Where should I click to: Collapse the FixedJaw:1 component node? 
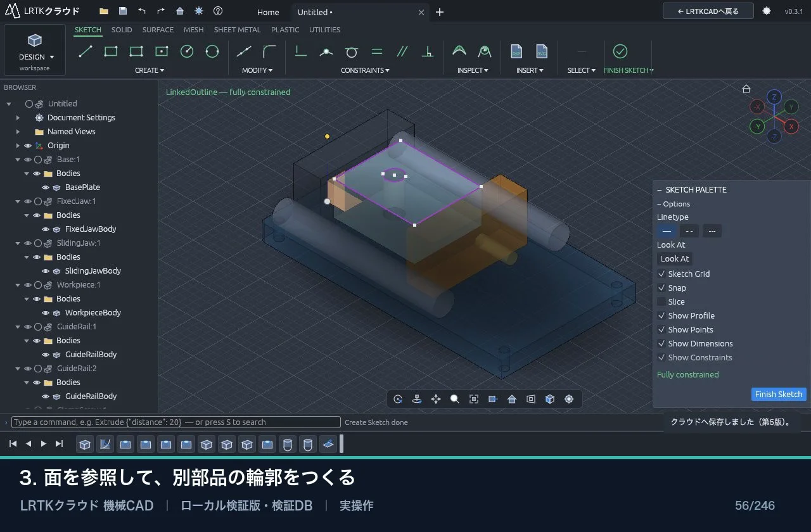pyautogui.click(x=18, y=201)
